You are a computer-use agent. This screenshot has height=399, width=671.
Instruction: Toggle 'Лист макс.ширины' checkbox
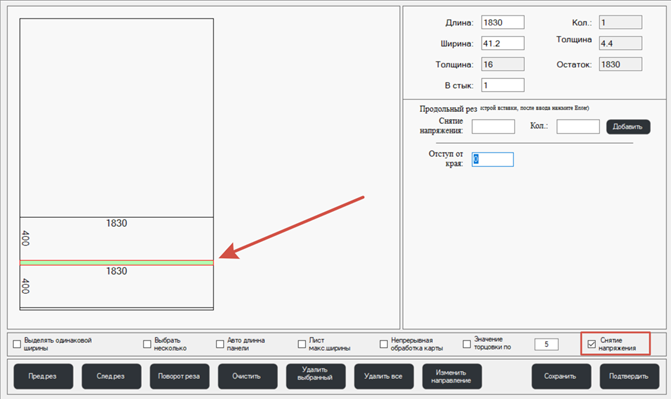coord(302,344)
